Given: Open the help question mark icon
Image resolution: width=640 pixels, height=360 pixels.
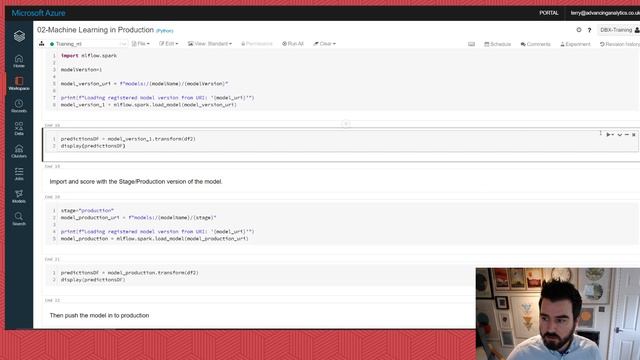Looking at the screenshot, I should click(x=589, y=30).
